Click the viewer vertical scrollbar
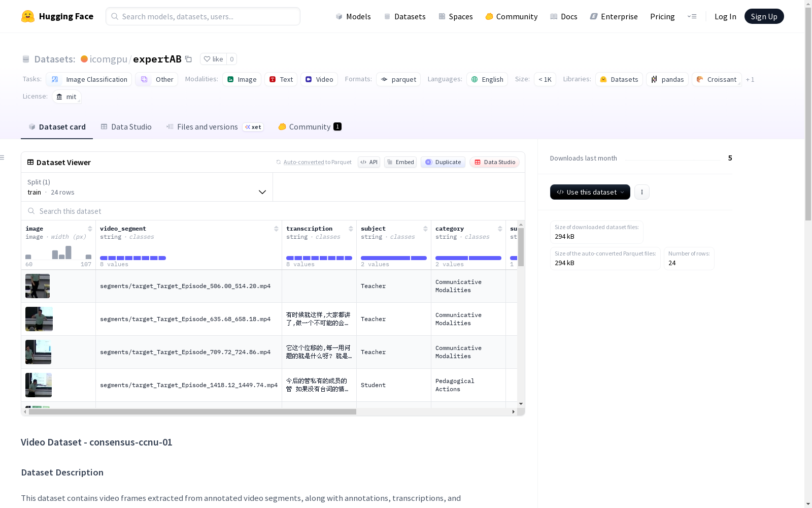Viewport: 812px width, 508px height. click(521, 247)
